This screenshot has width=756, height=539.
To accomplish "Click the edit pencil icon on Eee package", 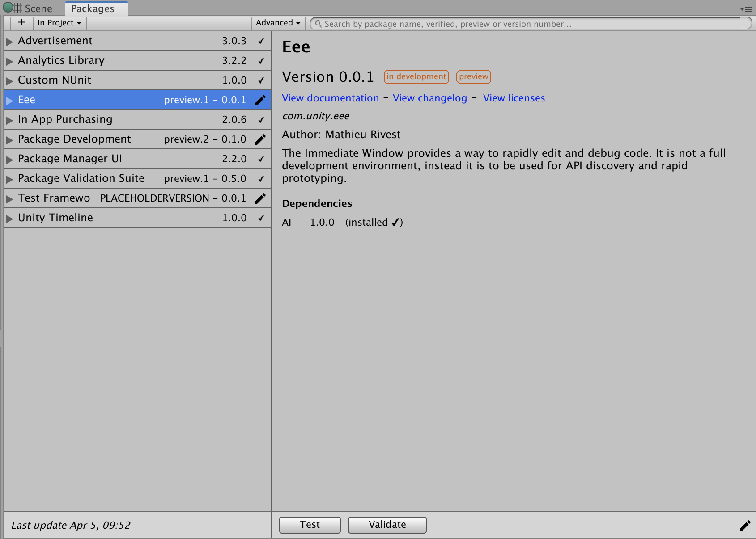I will click(260, 100).
